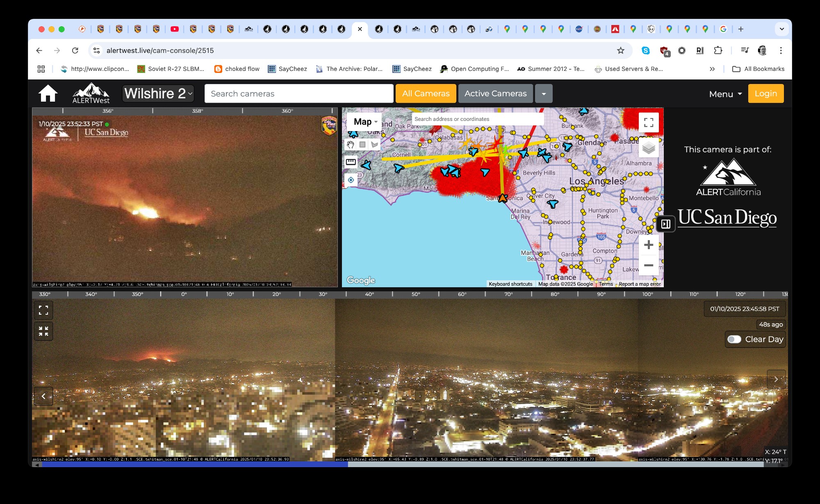Select the rectangle draw tool on map
Screen dimensions: 820x504
pos(362,144)
